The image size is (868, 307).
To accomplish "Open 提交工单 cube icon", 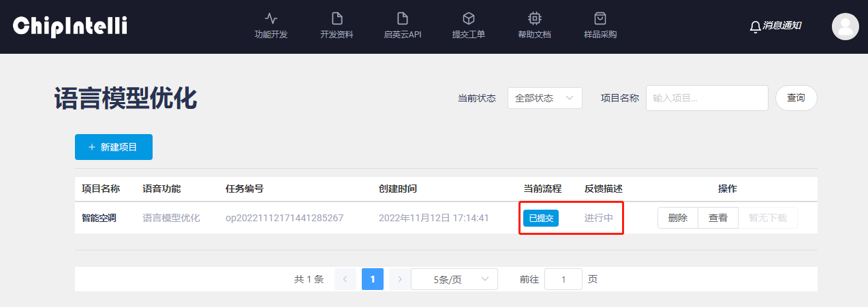I will (468, 18).
